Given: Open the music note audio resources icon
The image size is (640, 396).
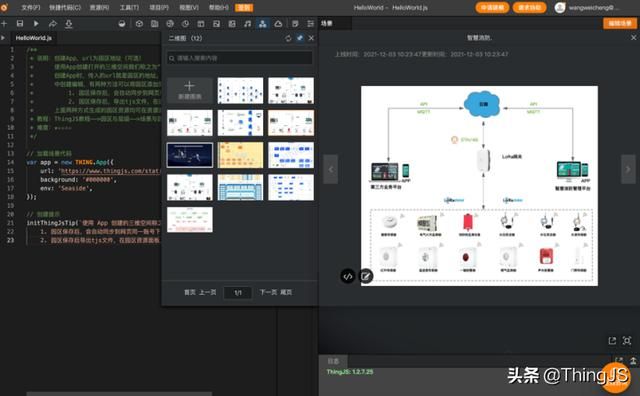Looking at the screenshot, I should (247, 24).
